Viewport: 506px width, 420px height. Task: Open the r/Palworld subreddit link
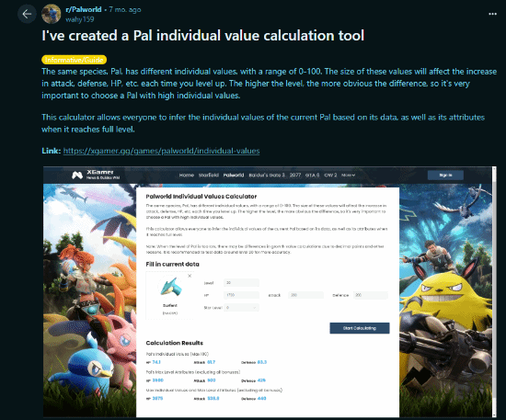(84, 9)
